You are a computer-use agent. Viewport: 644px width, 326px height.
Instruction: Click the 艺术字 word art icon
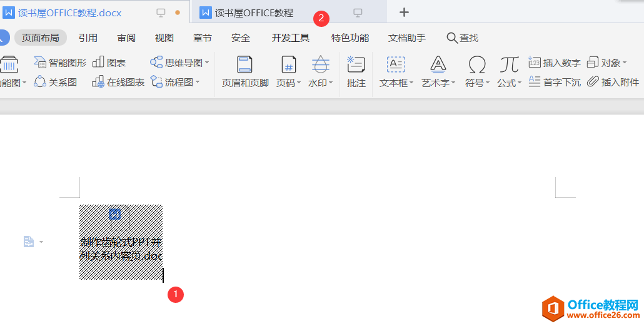[438, 65]
